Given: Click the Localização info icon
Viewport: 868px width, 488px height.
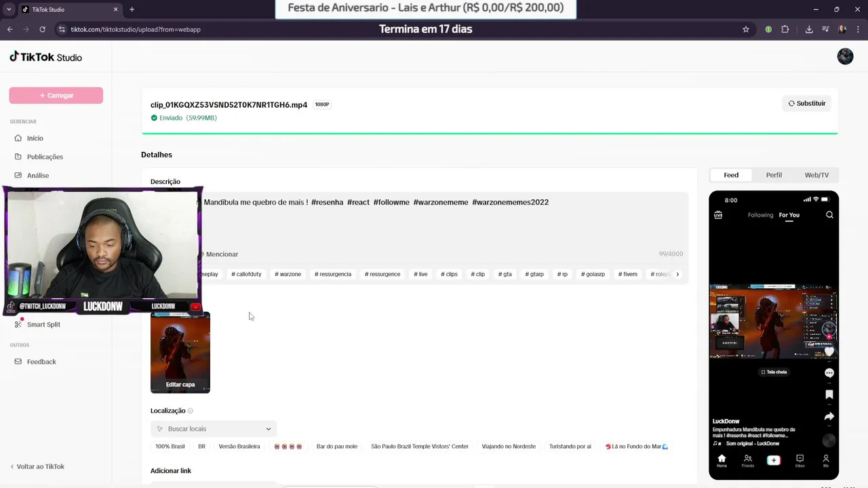Looking at the screenshot, I should click(190, 411).
